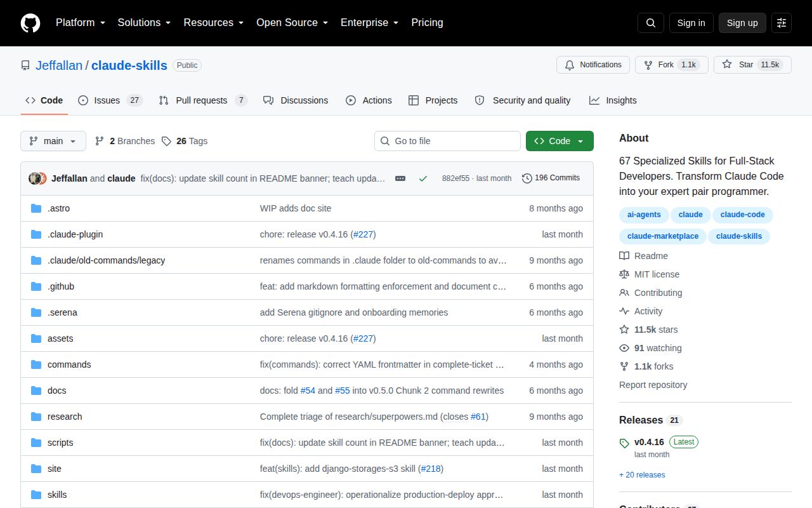Viewport: 812px width, 508px height.
Task: Open the Contributing link in About
Action: [x=651, y=293]
